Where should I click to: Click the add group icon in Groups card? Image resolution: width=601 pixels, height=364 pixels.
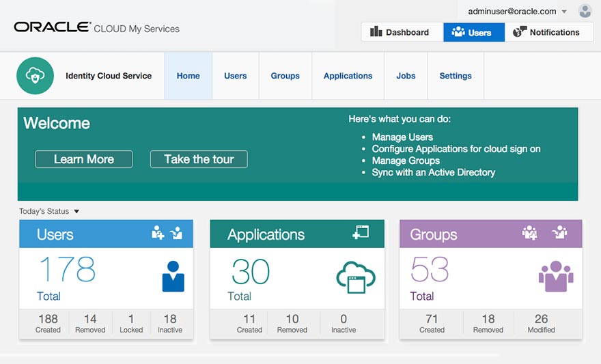pyautogui.click(x=529, y=234)
